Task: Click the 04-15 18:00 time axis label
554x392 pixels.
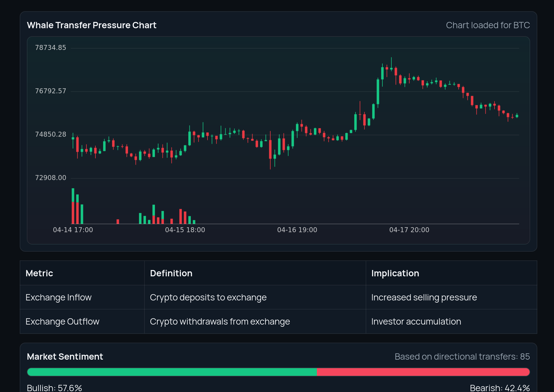Action: [185, 230]
